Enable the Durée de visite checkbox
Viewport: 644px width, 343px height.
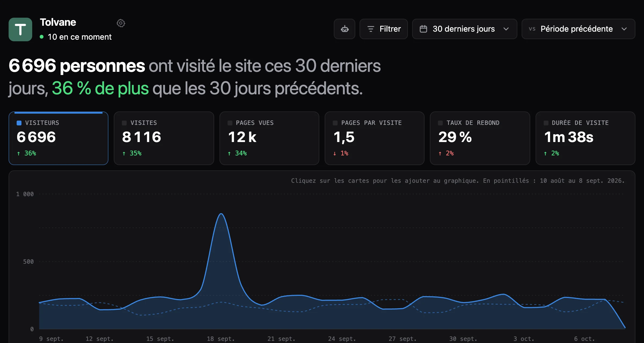pos(546,123)
